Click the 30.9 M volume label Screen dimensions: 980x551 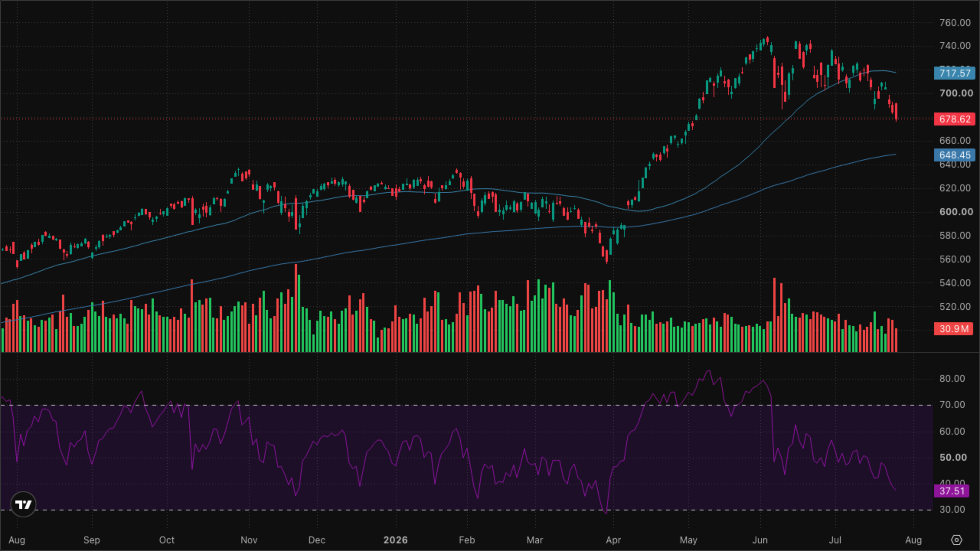coord(953,329)
